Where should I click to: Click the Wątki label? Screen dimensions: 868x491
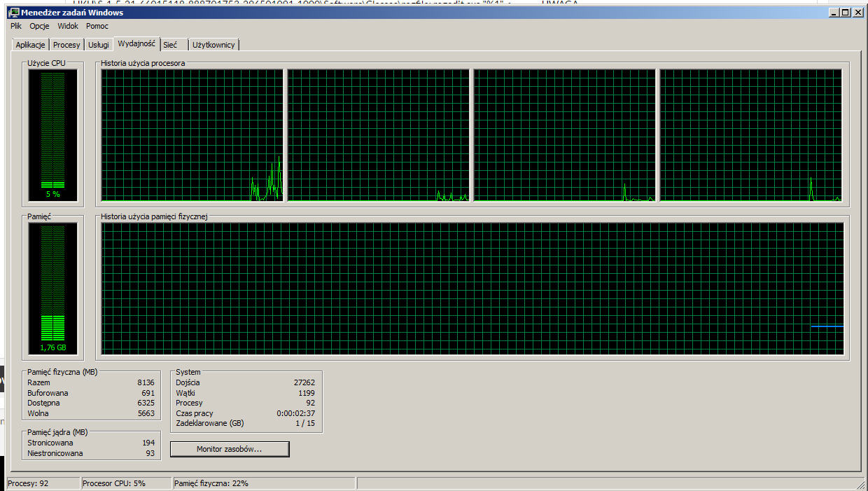(x=185, y=393)
